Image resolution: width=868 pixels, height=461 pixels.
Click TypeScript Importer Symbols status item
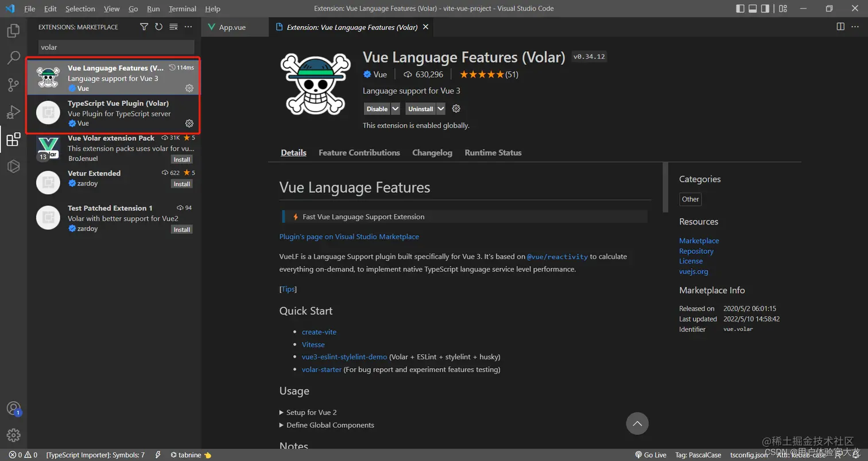click(x=96, y=455)
